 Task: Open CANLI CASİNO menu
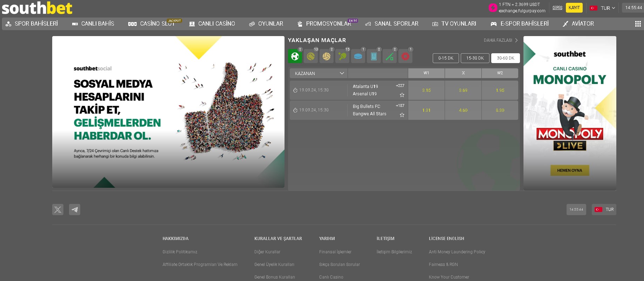click(x=212, y=23)
